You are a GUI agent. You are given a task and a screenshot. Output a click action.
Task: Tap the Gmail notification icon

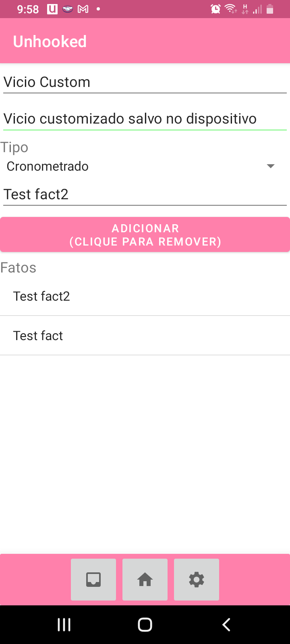coord(83,9)
